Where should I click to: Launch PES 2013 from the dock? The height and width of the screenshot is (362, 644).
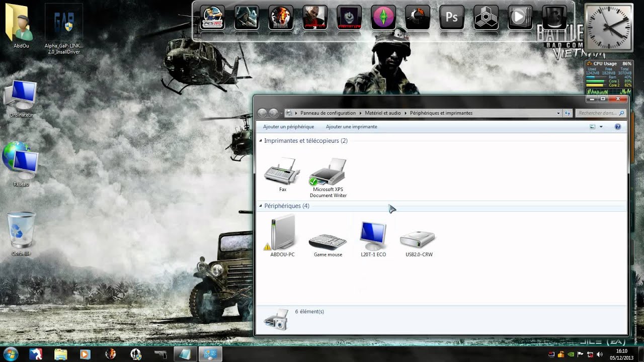[x=212, y=18]
